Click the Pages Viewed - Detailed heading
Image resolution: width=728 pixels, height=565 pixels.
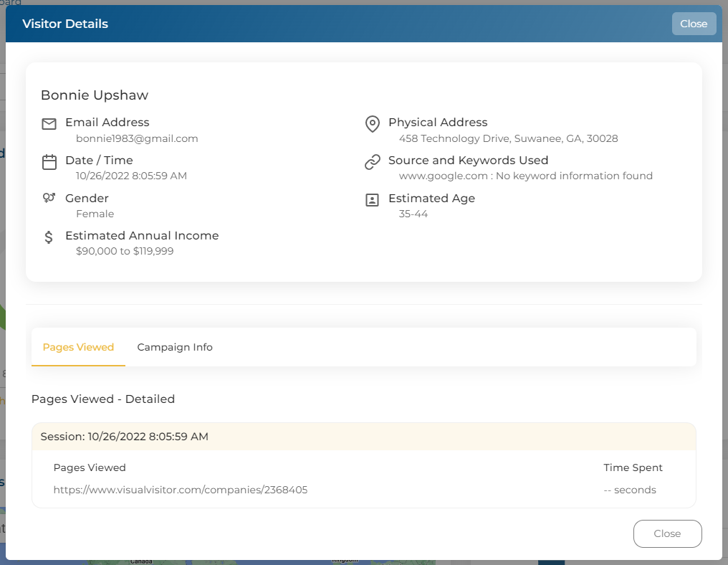pyautogui.click(x=103, y=399)
